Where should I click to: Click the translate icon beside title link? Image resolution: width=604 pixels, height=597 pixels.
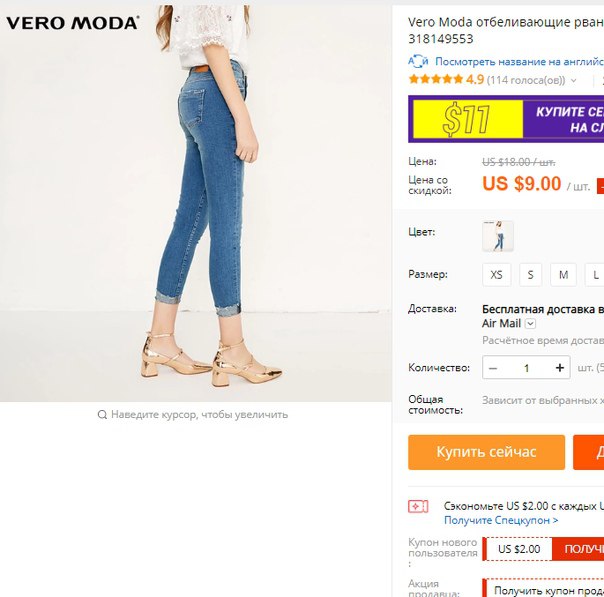[x=418, y=62]
